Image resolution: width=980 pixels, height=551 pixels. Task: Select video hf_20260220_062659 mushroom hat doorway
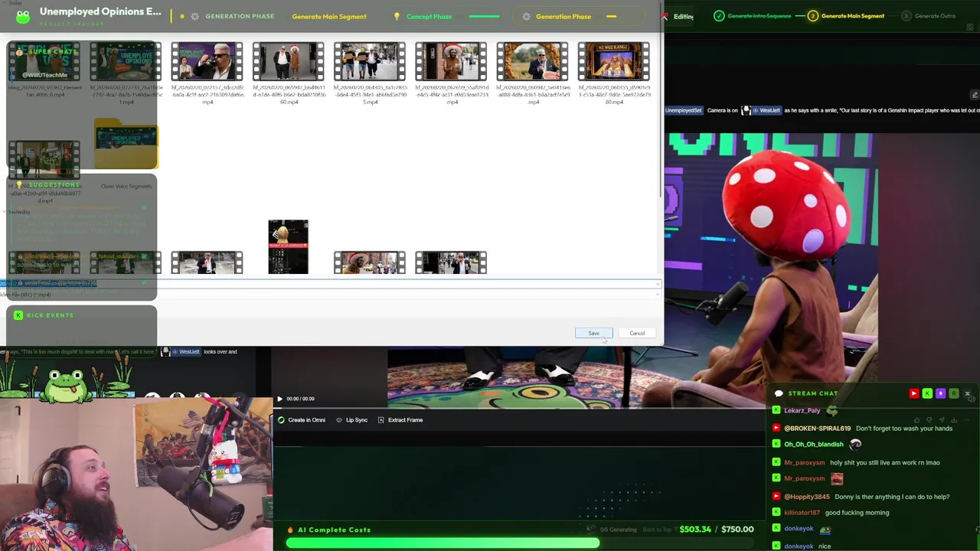click(451, 61)
